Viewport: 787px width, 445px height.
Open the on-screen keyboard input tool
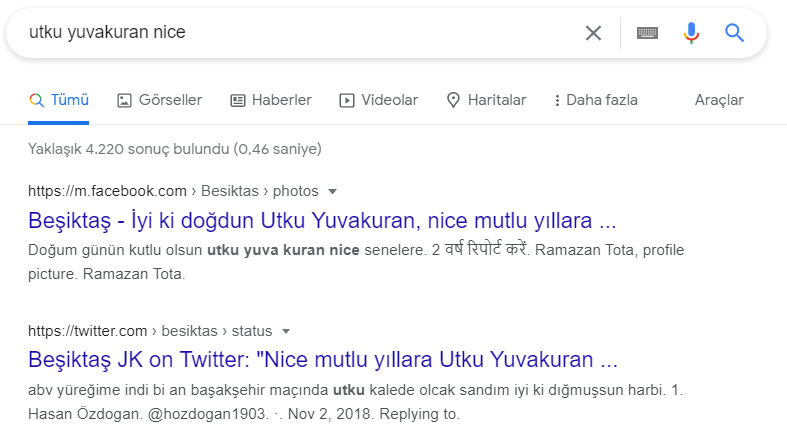[647, 33]
